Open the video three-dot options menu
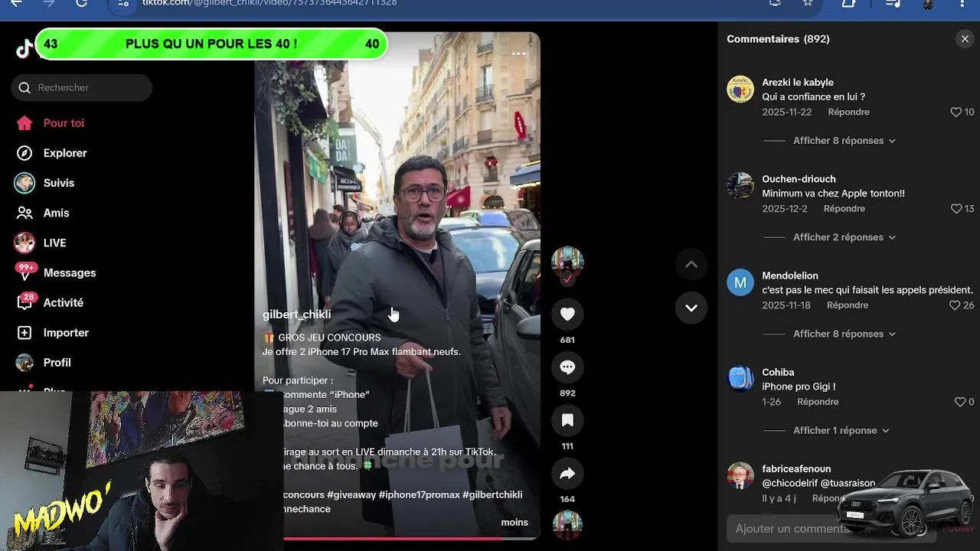 [x=518, y=54]
